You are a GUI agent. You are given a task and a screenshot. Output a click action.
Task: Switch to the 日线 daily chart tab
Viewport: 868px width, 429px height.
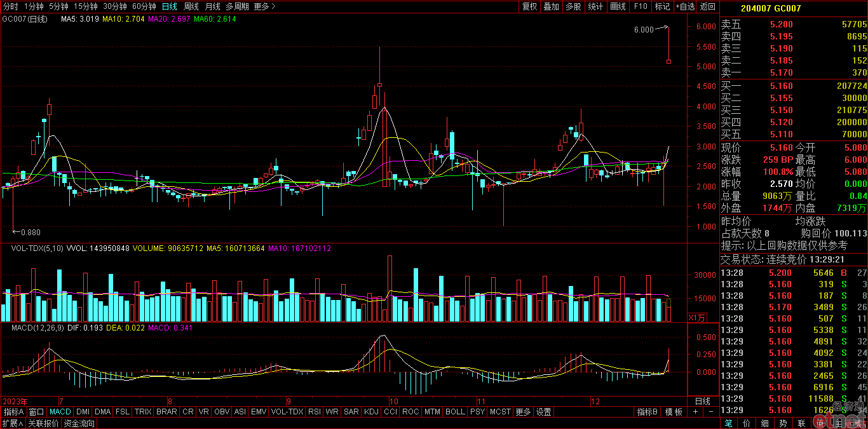(x=169, y=6)
